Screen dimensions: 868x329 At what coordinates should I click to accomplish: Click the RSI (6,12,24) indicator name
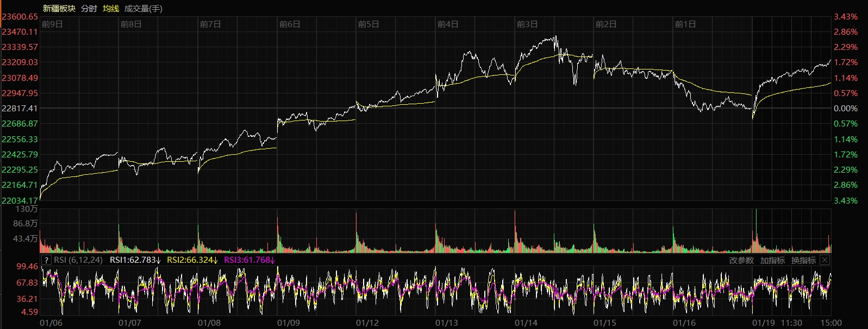[78, 260]
